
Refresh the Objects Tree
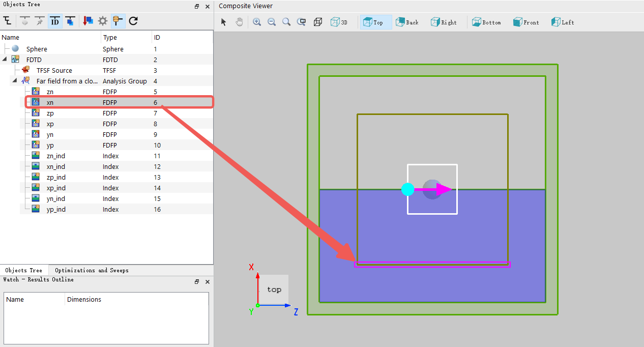pyautogui.click(x=133, y=21)
